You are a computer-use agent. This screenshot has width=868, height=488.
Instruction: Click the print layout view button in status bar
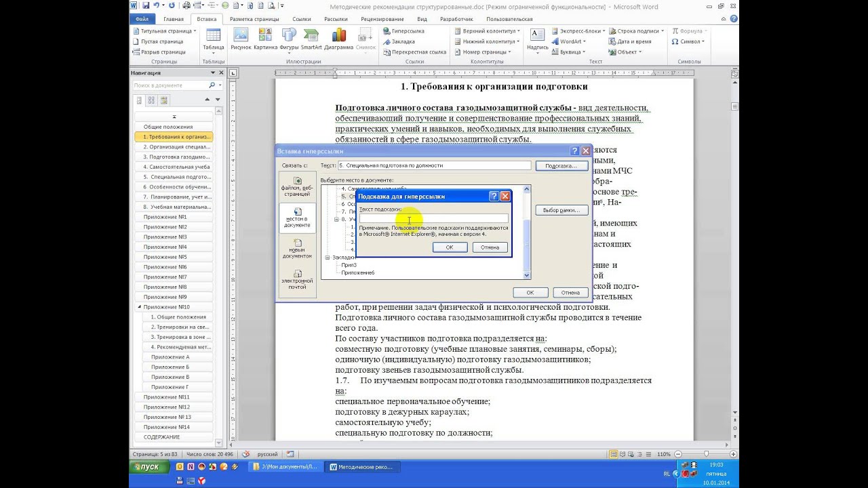tap(614, 454)
